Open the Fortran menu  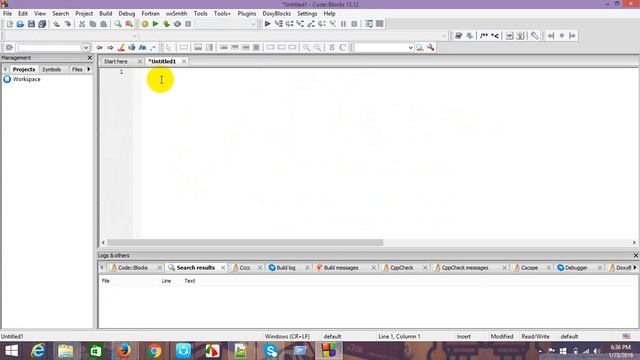click(x=150, y=13)
